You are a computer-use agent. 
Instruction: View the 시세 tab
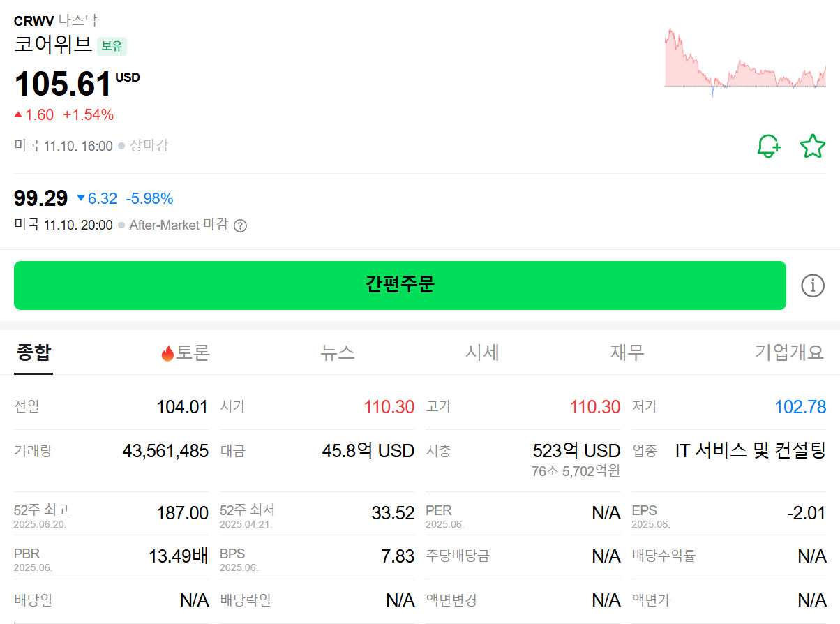483,352
